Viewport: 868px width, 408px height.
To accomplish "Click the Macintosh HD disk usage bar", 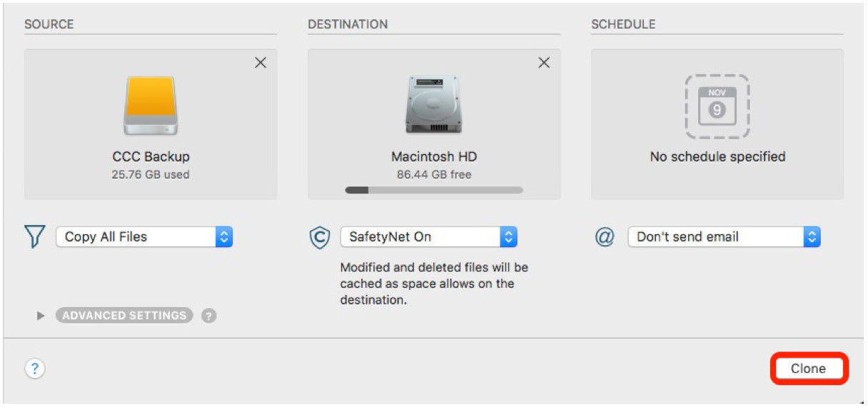I will click(434, 190).
